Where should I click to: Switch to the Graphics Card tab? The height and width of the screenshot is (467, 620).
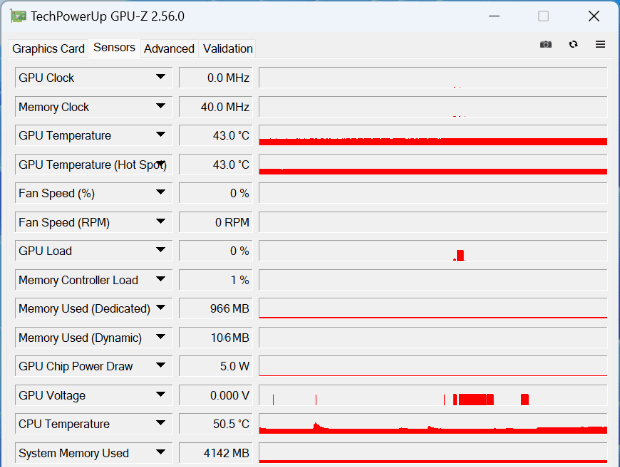48,49
